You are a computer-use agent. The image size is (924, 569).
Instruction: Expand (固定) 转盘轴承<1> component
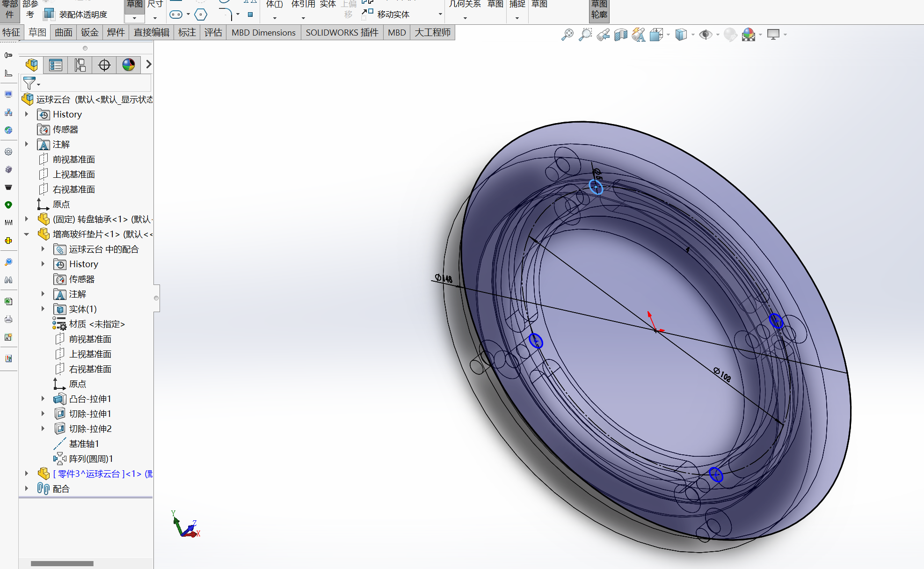27,219
